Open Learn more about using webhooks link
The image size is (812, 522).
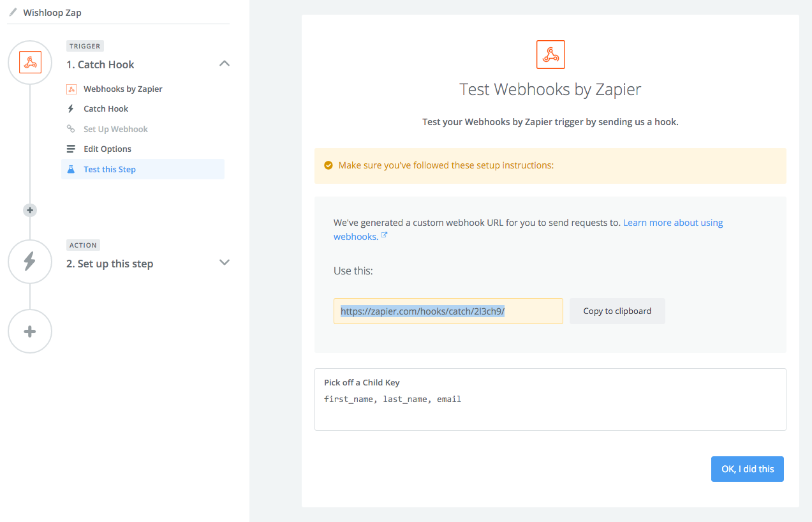tap(672, 223)
